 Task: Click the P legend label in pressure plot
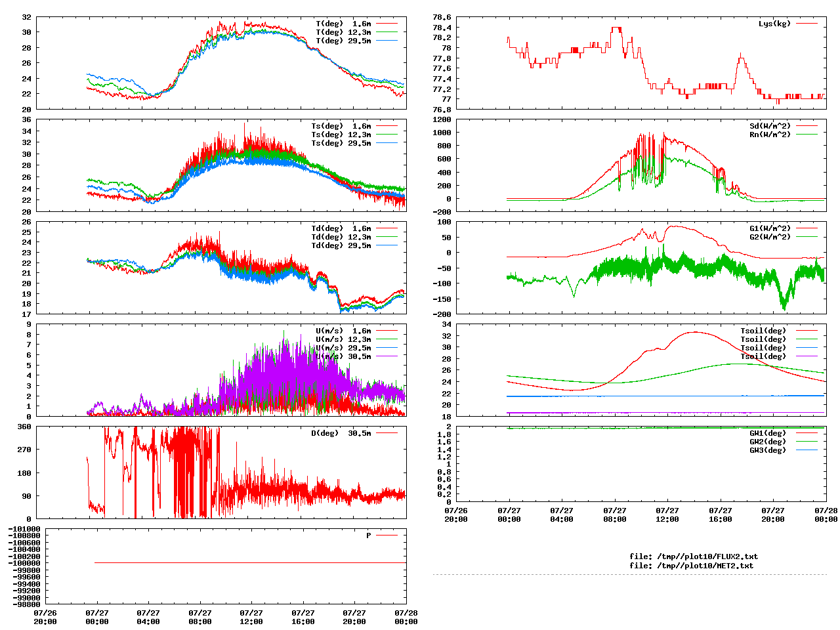368,535
